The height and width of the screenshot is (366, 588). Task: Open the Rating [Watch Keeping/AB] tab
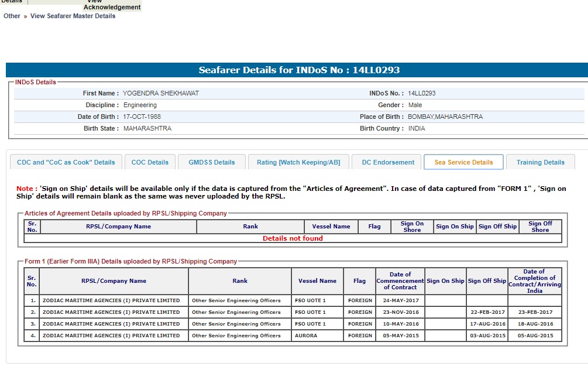click(x=298, y=162)
